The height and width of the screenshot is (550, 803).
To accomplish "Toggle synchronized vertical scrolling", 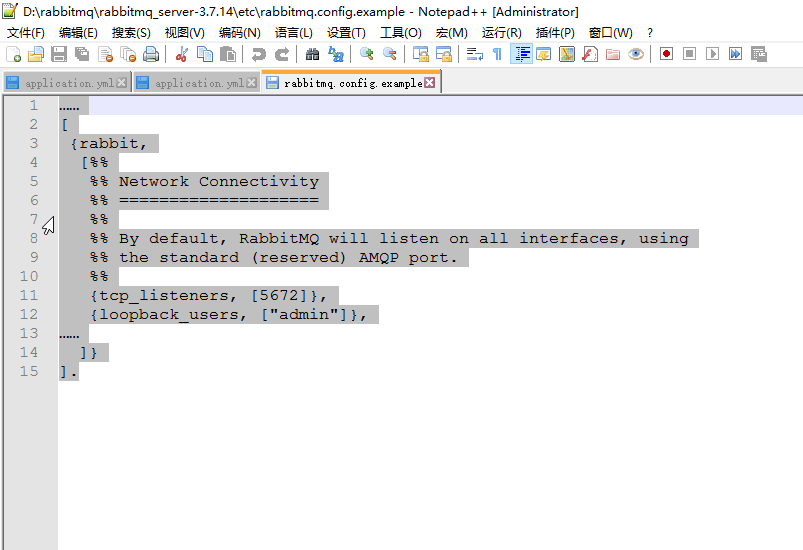I will tap(421, 54).
